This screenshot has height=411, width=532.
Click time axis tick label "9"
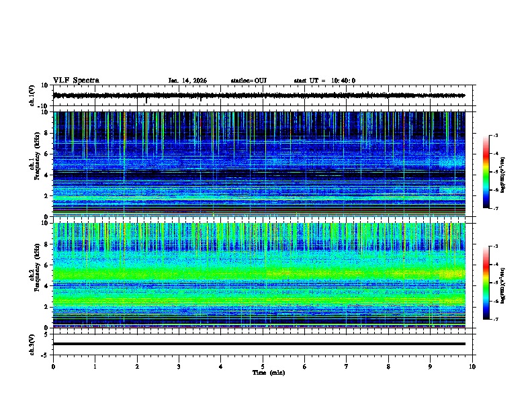(x=430, y=367)
